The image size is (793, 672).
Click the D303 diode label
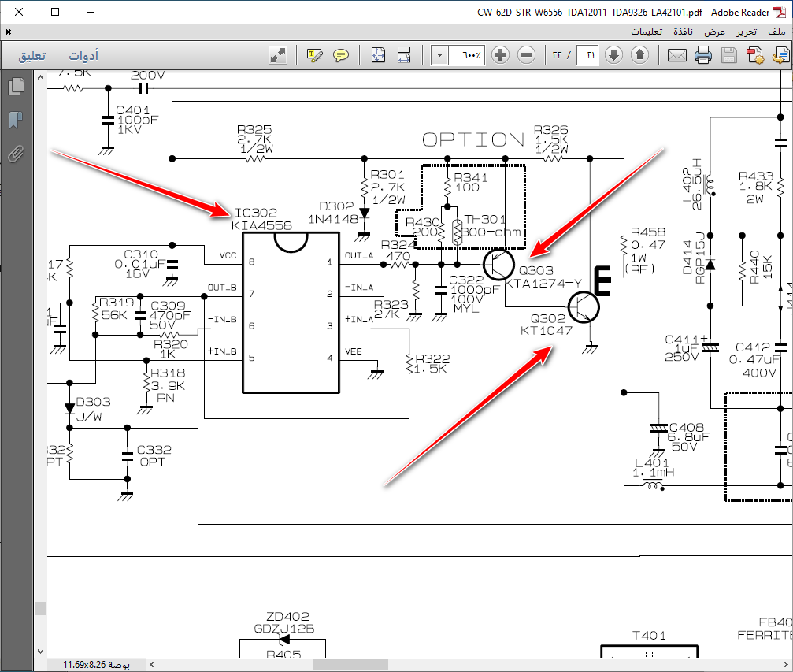tap(93, 402)
